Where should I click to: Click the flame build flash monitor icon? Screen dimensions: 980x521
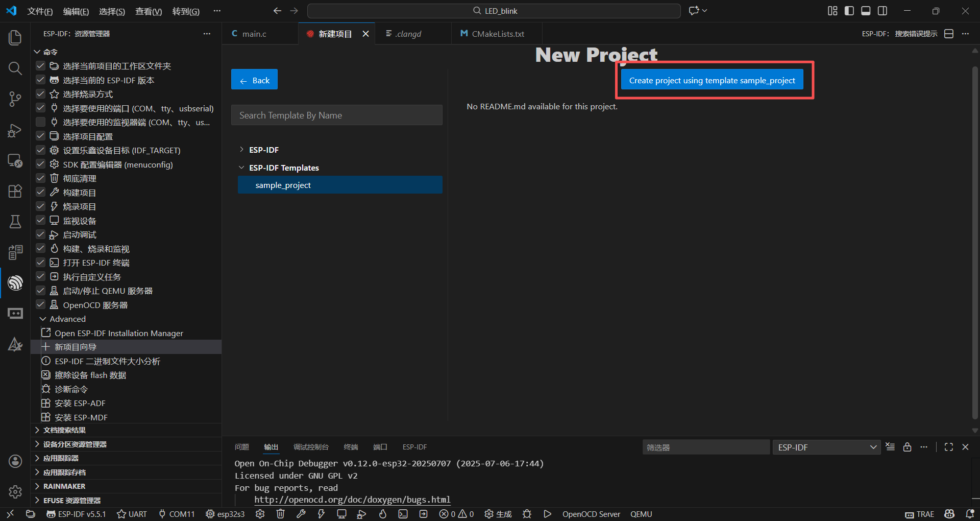tap(383, 514)
